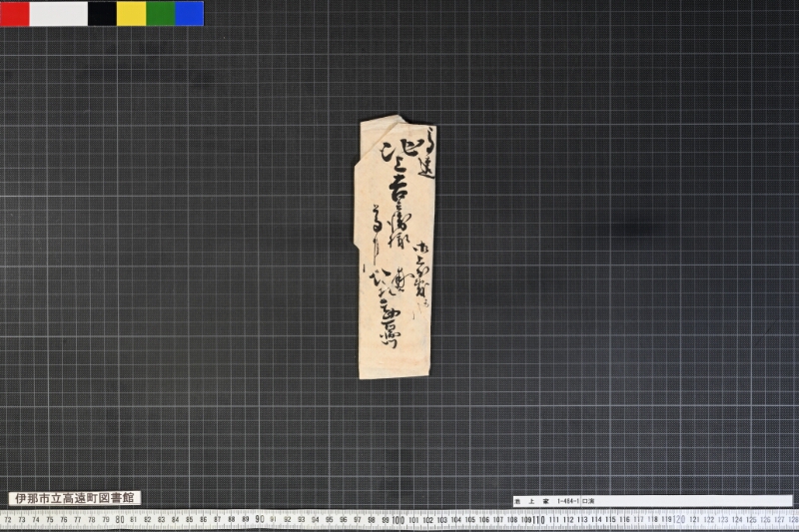Image resolution: width=799 pixels, height=532 pixels.
Task: Click the red color calibration patch
Action: click(15, 13)
